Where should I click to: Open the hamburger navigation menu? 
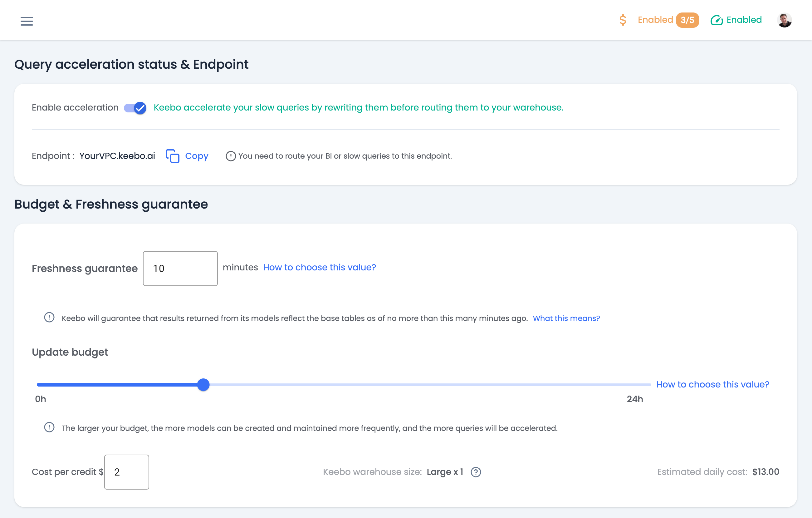(27, 21)
